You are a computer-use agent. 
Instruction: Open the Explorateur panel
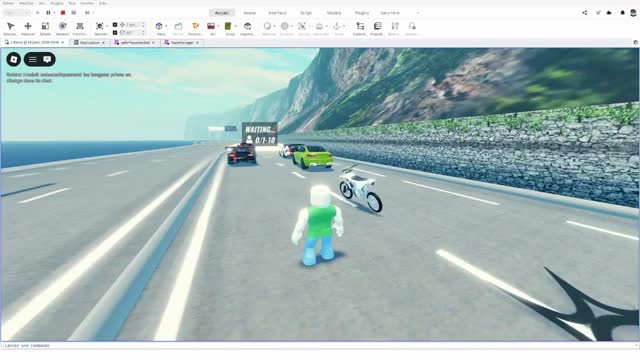coord(360,27)
